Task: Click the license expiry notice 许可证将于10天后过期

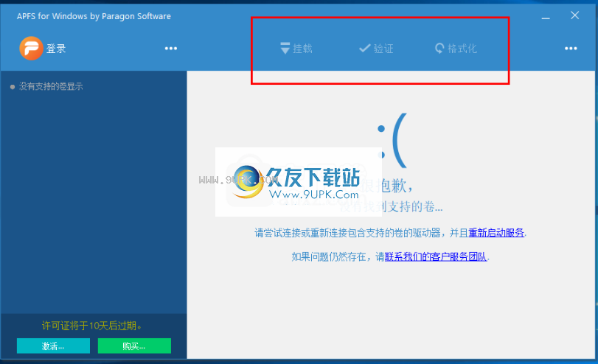Action: (92, 326)
